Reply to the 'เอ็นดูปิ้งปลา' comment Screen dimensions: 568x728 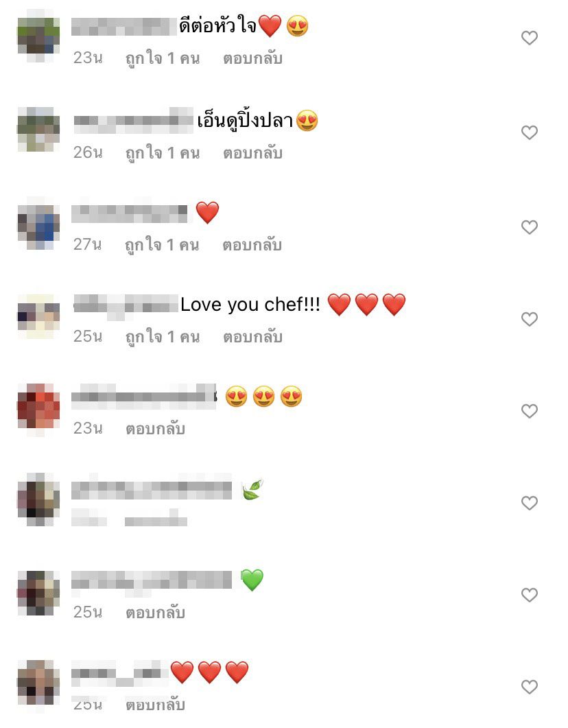252,153
